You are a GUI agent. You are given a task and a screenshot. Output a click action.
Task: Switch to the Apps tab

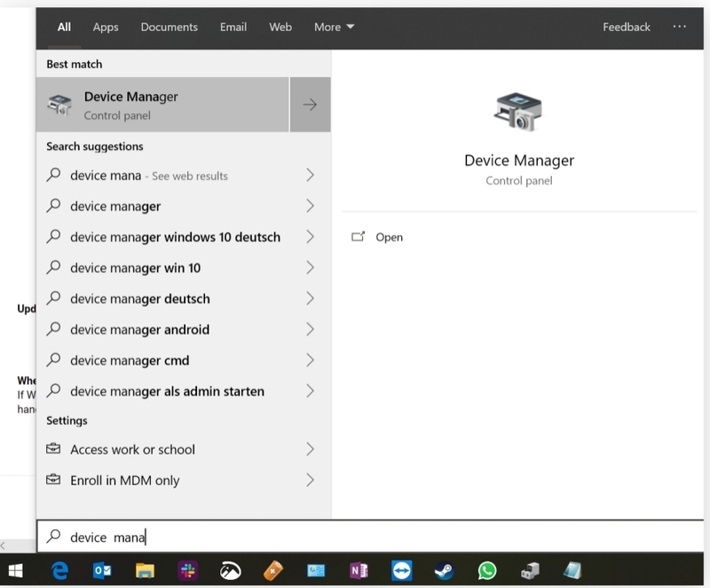point(106,27)
